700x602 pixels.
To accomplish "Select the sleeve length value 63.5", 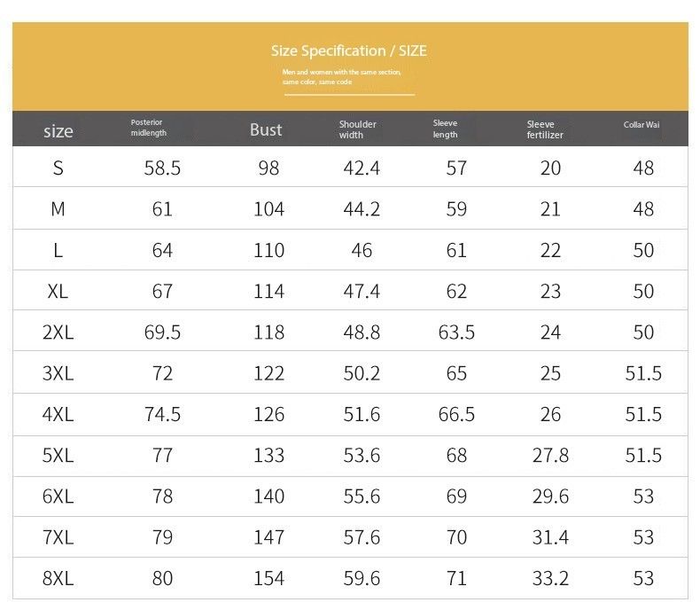I will 456,332.
